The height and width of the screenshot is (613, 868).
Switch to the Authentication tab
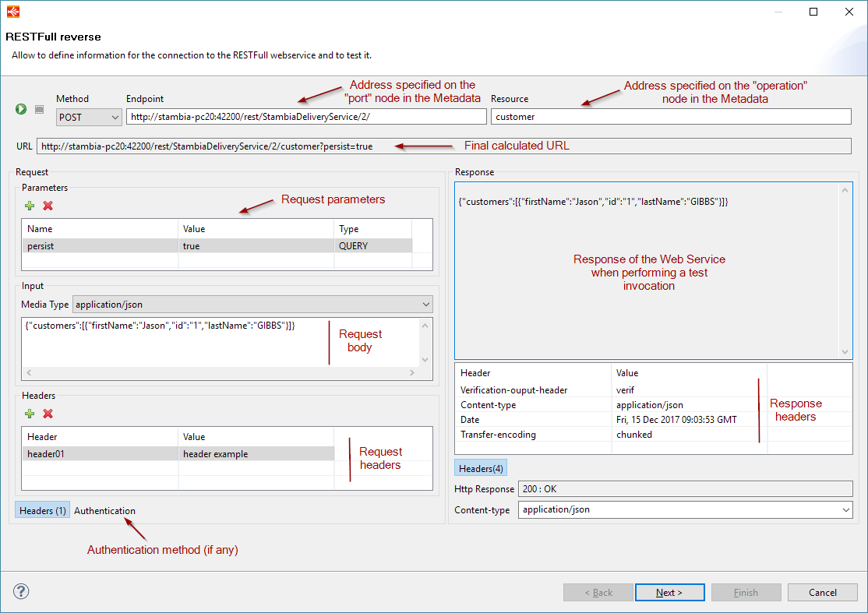click(x=104, y=510)
